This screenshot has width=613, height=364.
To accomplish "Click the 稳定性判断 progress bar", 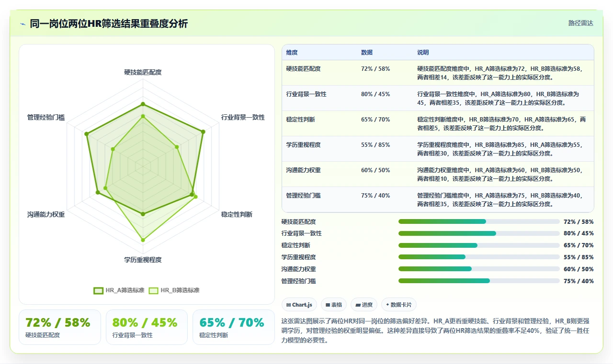I will point(479,245).
